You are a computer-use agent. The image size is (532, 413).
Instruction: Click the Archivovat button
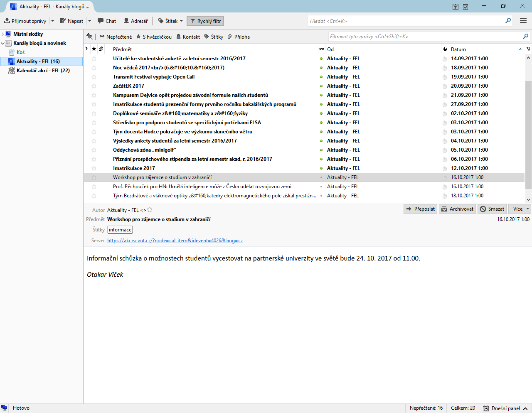tap(457, 209)
